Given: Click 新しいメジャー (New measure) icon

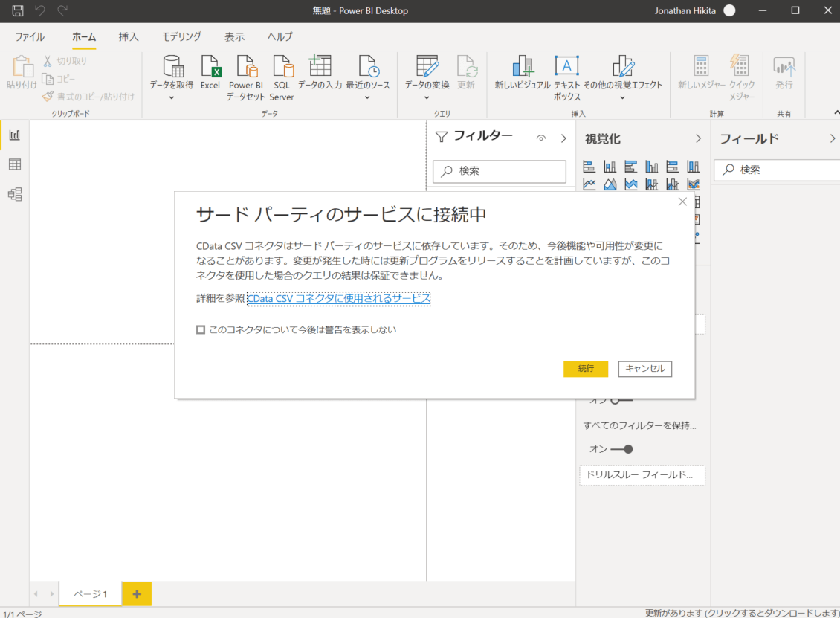Looking at the screenshot, I should coord(701,72).
